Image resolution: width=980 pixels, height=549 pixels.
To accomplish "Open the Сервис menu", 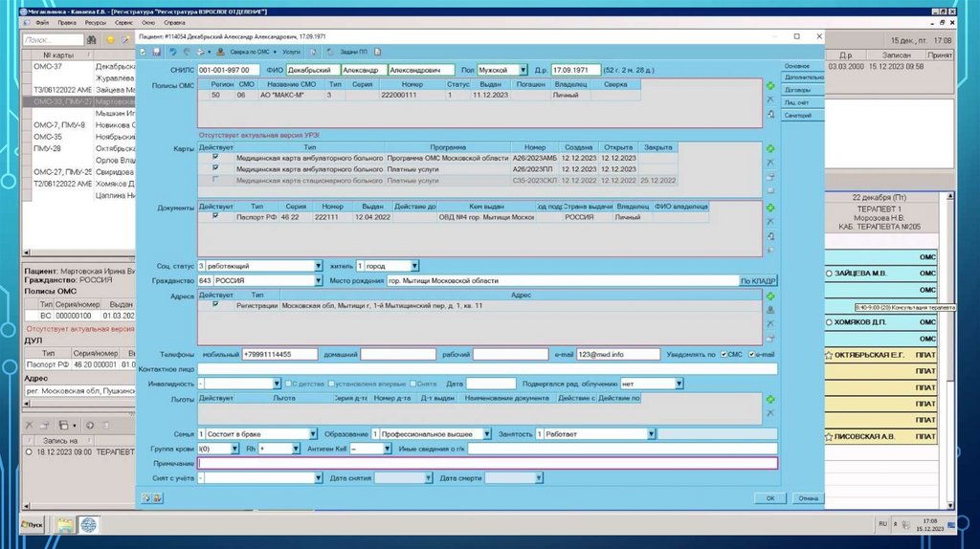I will click(122, 20).
